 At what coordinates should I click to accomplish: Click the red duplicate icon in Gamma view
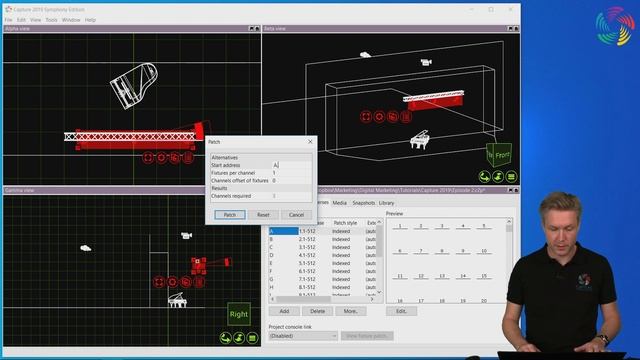(x=186, y=282)
